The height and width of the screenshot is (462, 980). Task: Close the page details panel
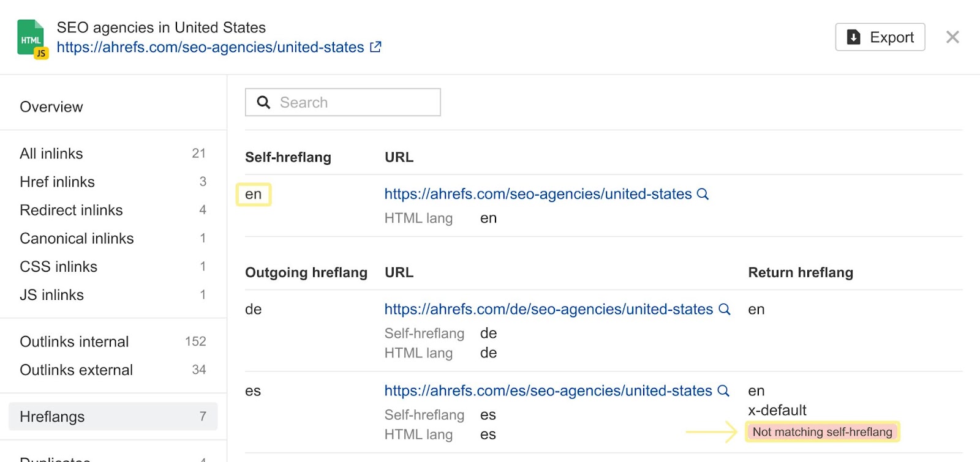pos(952,37)
